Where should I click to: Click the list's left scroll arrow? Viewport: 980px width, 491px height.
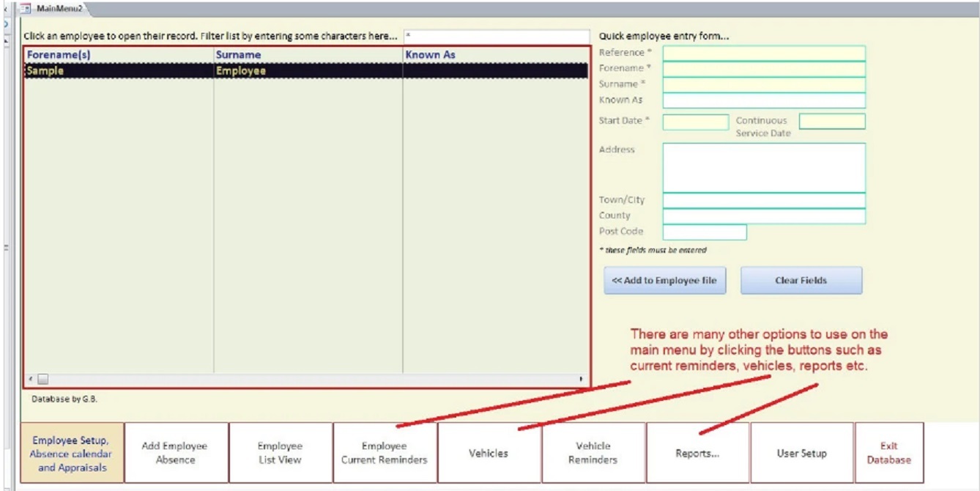tap(30, 380)
